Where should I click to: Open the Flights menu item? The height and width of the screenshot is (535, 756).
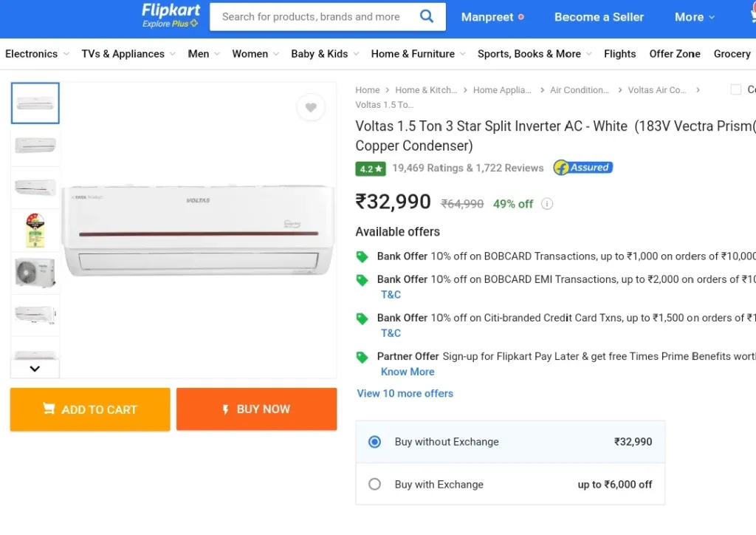pos(619,53)
